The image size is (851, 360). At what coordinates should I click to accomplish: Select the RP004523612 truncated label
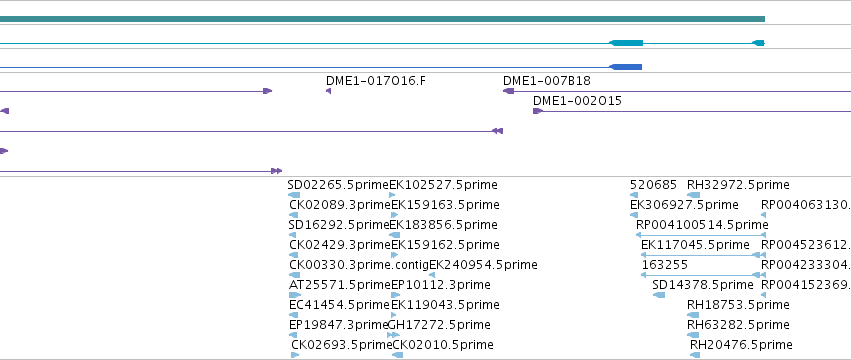(806, 245)
